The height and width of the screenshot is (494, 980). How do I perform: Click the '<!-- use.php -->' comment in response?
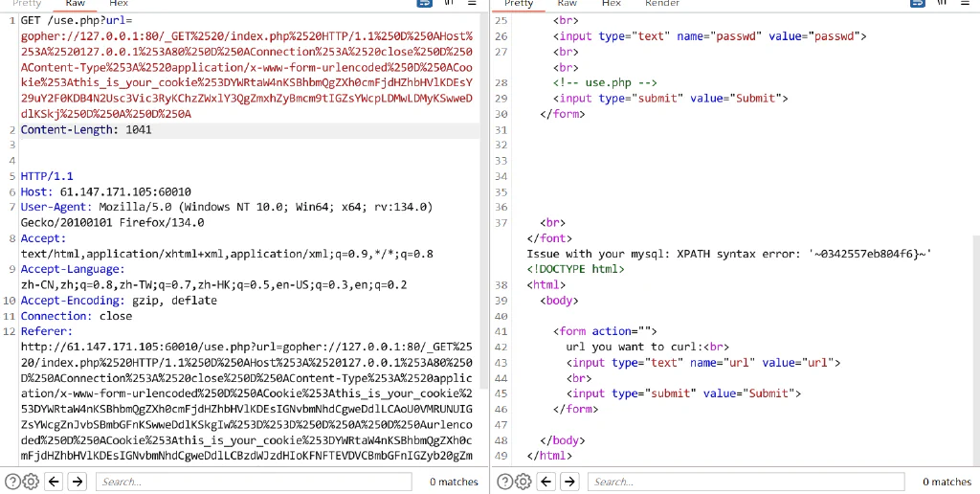(x=605, y=82)
